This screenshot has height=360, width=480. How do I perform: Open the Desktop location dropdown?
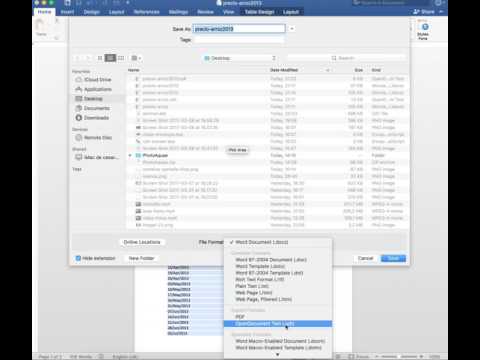[240, 58]
